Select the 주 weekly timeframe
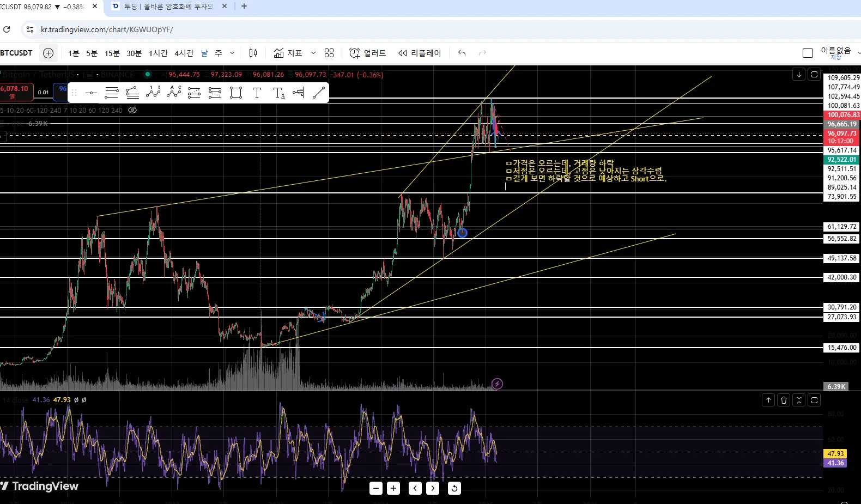The image size is (861, 504). pos(219,53)
